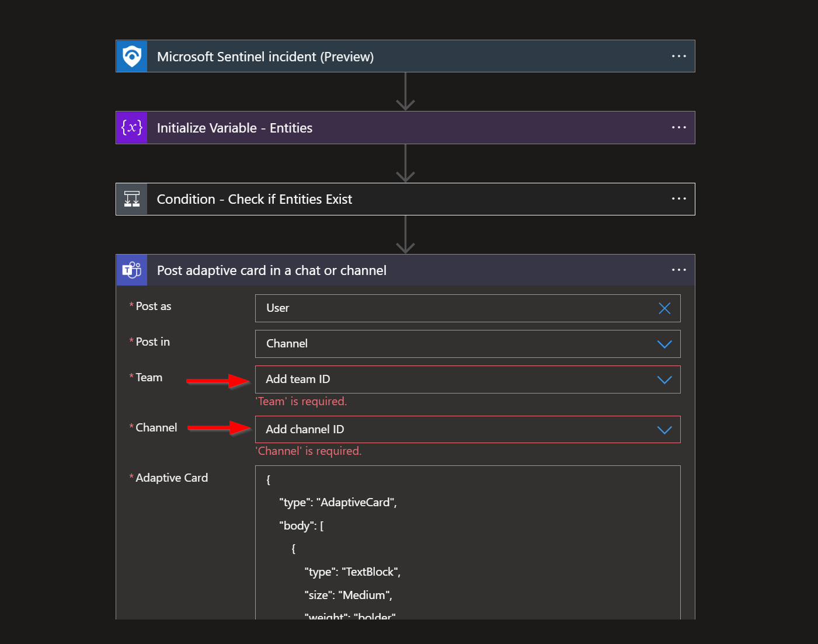Click the Initialize Variable curly-brace icon

click(x=132, y=127)
